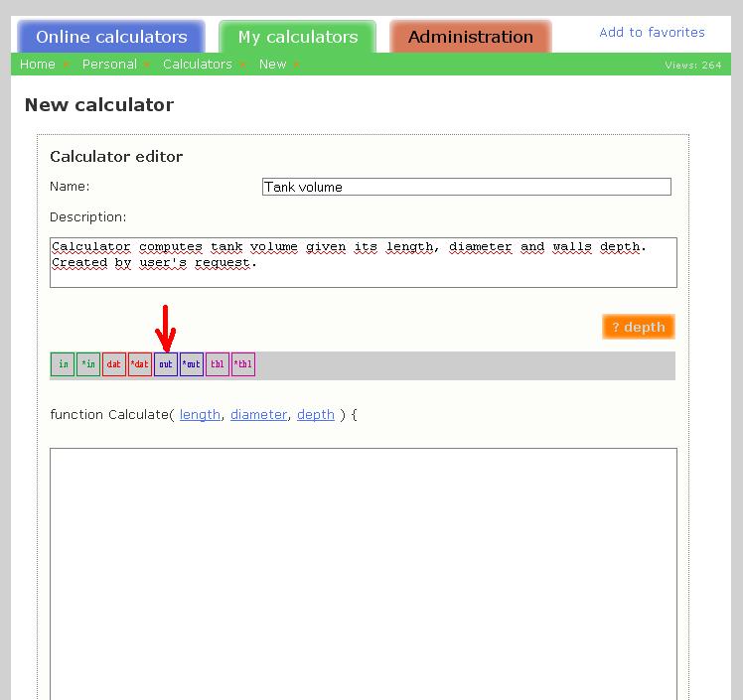This screenshot has width=743, height=700.
Task: Click the orange '? depth' button
Action: click(x=639, y=327)
